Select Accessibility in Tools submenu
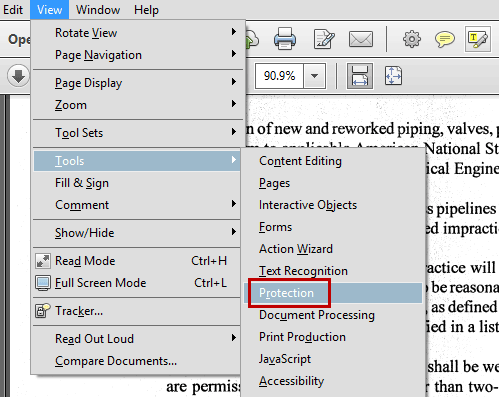This screenshot has height=397, width=499. tap(333, 381)
